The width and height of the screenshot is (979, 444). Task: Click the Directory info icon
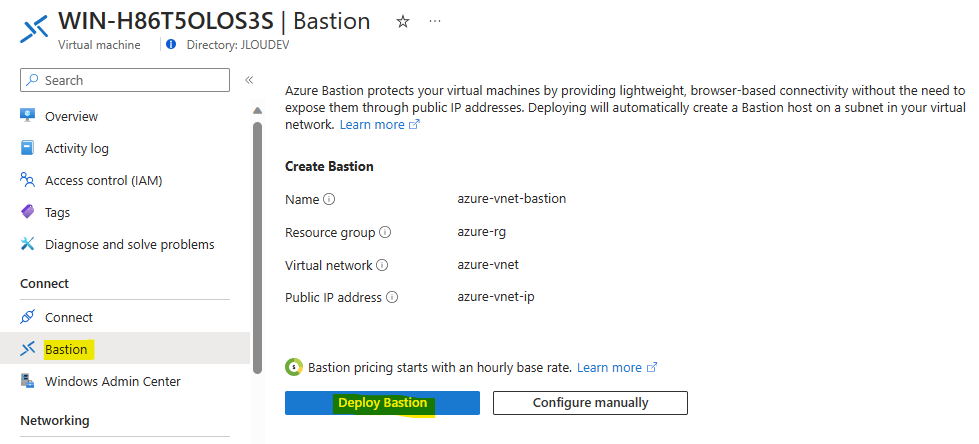pos(172,45)
